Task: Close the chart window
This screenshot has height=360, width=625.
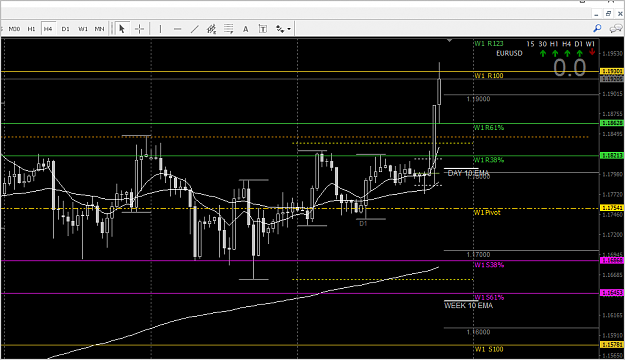Action: pyautogui.click(x=620, y=14)
